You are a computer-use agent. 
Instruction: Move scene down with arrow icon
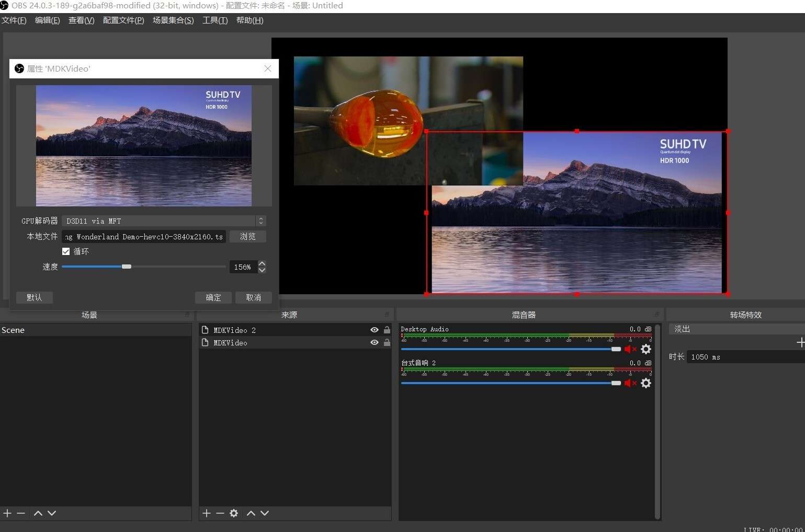tap(52, 513)
